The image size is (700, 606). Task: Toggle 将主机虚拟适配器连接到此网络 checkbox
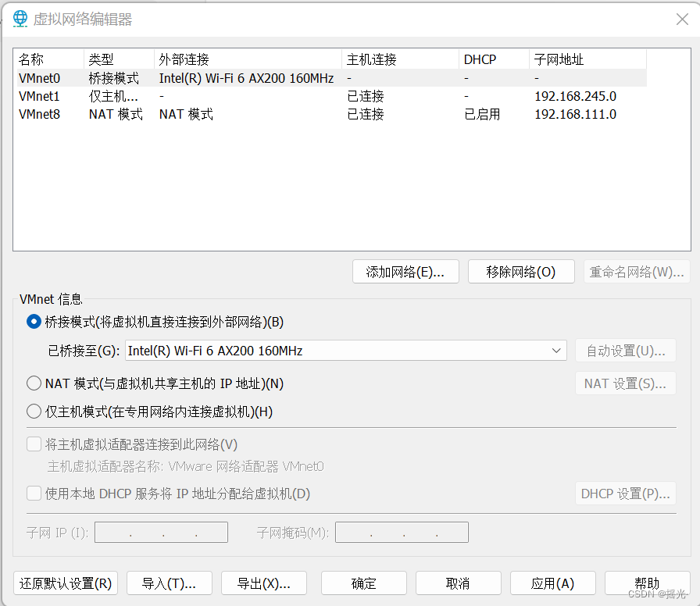[34, 444]
